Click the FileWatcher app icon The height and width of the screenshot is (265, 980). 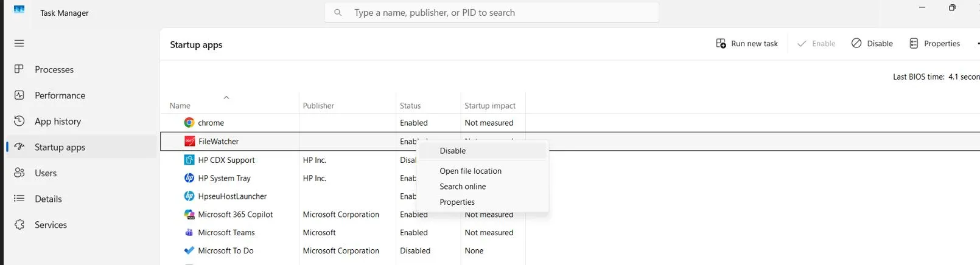(189, 141)
